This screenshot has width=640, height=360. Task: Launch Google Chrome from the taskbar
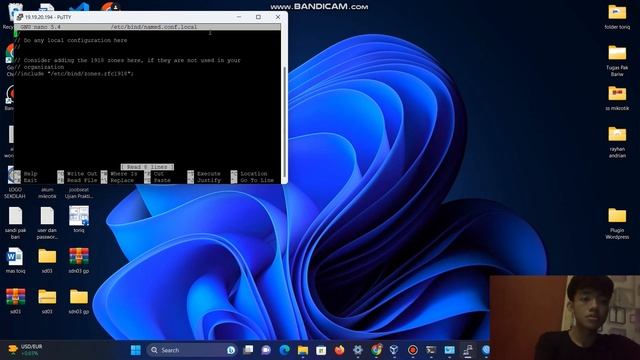pos(376,350)
